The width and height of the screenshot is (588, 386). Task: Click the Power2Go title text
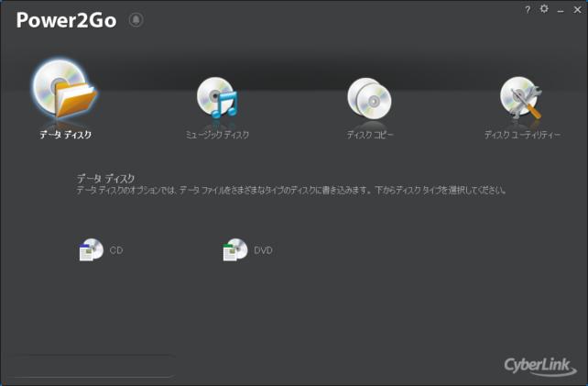coord(66,20)
